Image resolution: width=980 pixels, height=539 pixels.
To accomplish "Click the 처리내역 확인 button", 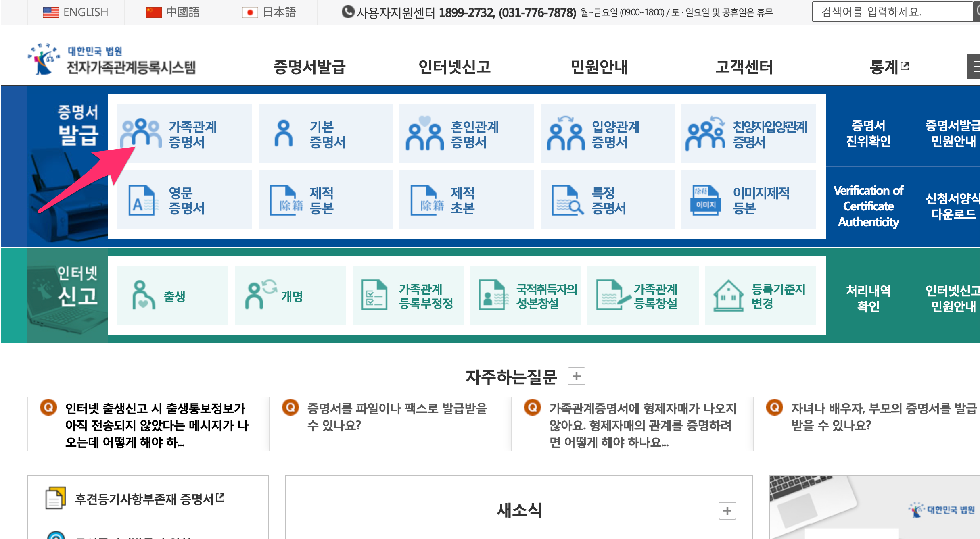I will click(x=868, y=298).
